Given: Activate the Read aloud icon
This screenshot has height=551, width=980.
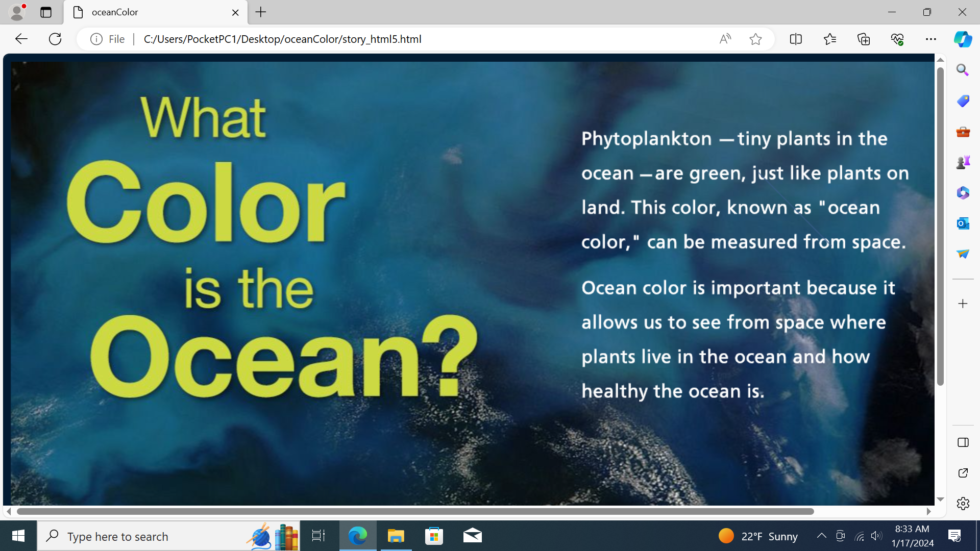Looking at the screenshot, I should pyautogui.click(x=725, y=39).
